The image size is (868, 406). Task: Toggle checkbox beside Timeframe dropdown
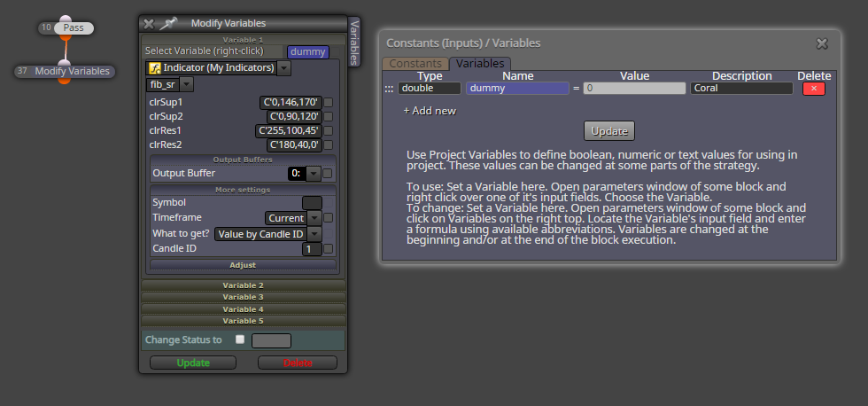click(x=328, y=218)
